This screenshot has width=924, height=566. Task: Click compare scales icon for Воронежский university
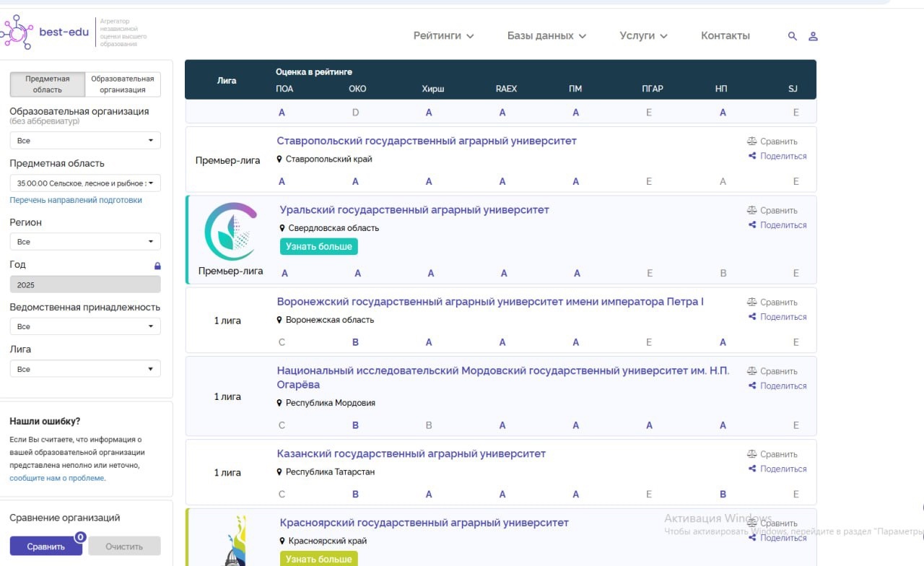[752, 302]
